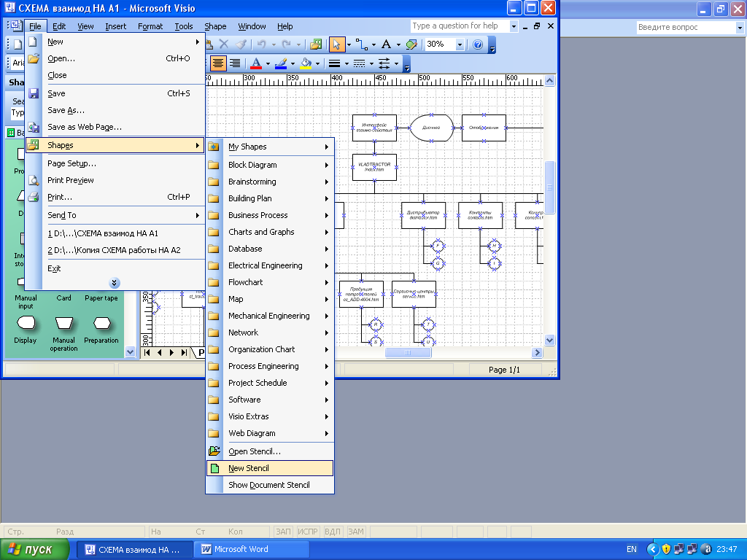
Task: Click the Manual operation shape in stencil
Action: click(x=64, y=323)
